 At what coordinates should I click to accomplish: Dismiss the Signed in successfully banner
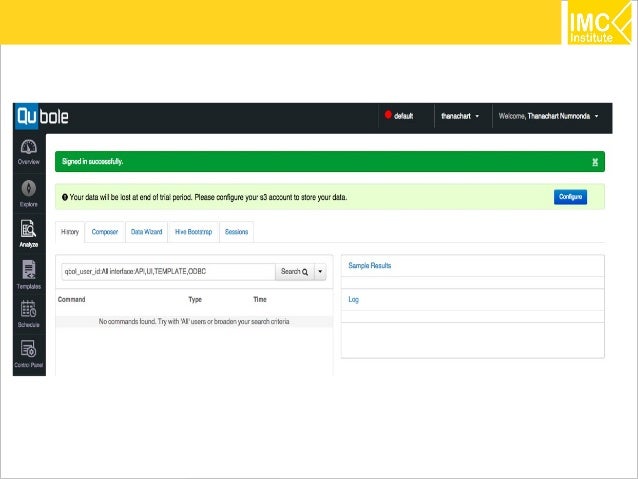click(x=595, y=162)
